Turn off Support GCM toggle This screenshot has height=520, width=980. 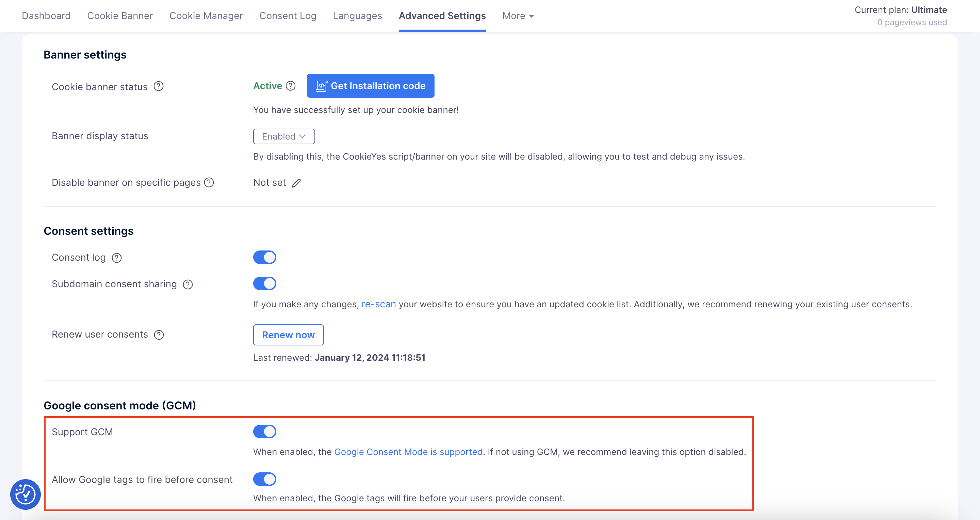click(x=264, y=432)
